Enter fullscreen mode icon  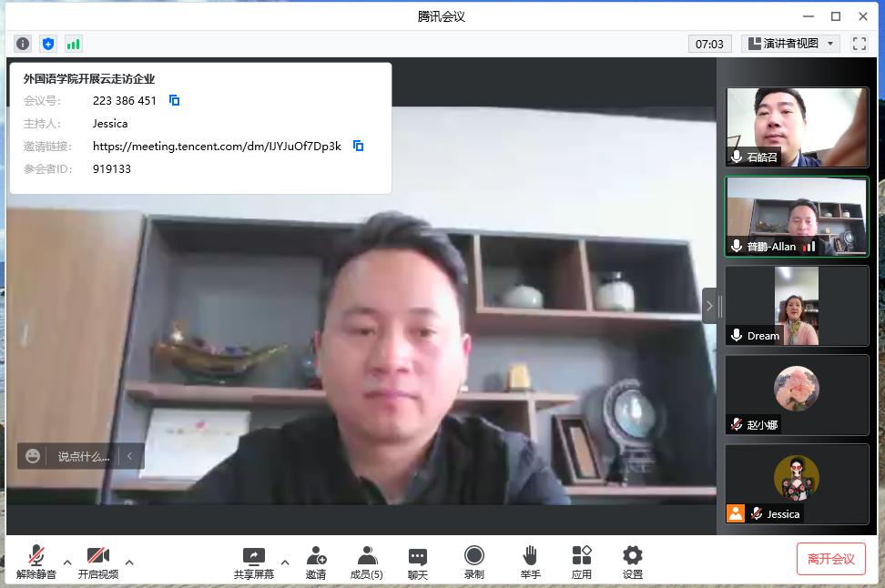pyautogui.click(x=859, y=44)
